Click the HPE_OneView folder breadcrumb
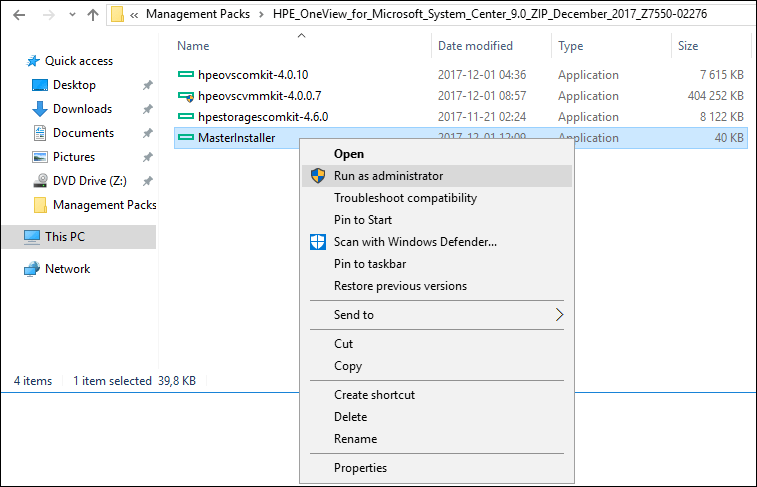The height and width of the screenshot is (487, 757). pyautogui.click(x=490, y=14)
